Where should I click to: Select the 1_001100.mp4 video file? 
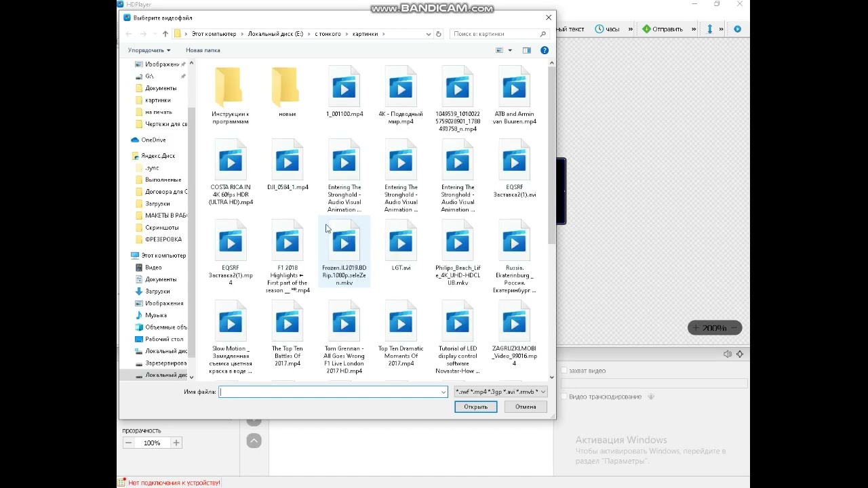point(344,92)
